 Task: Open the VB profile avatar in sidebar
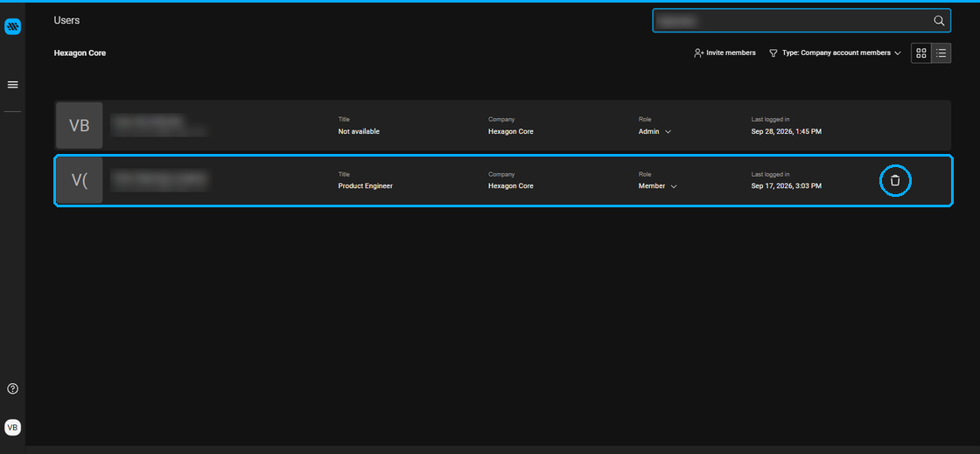point(12,427)
